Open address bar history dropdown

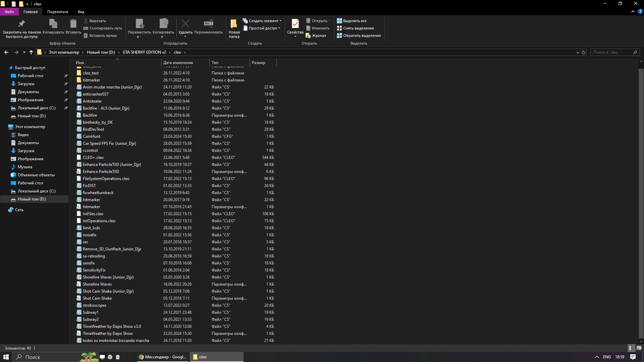click(x=578, y=52)
